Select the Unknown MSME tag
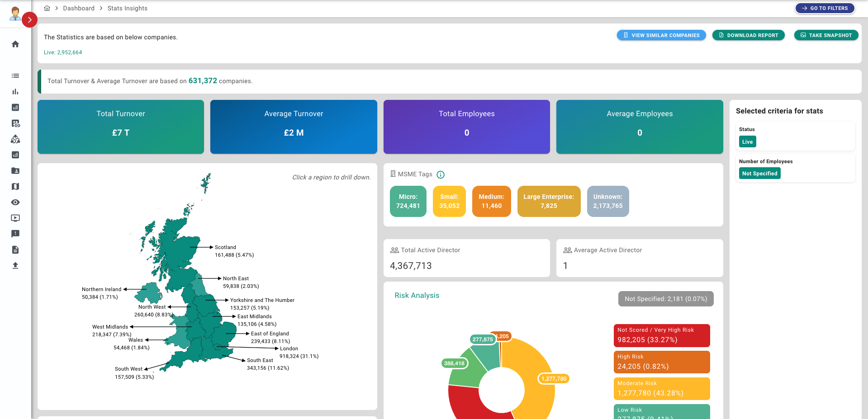 click(x=608, y=201)
